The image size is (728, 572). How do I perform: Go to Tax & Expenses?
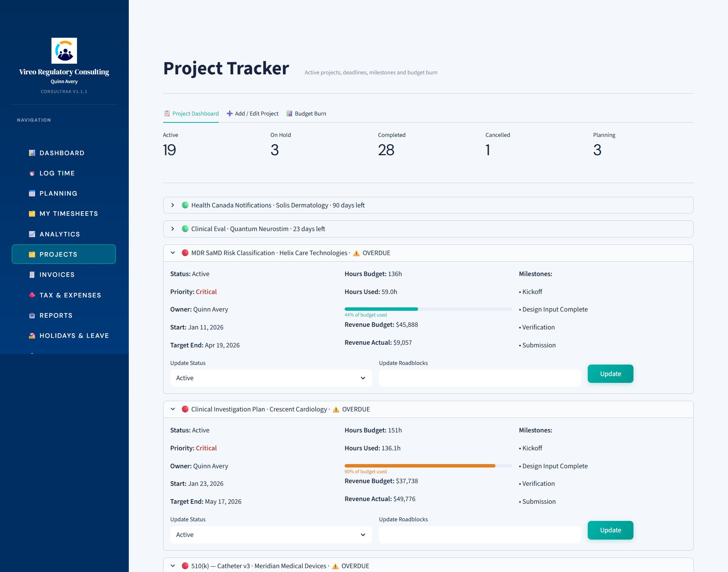tap(64, 295)
